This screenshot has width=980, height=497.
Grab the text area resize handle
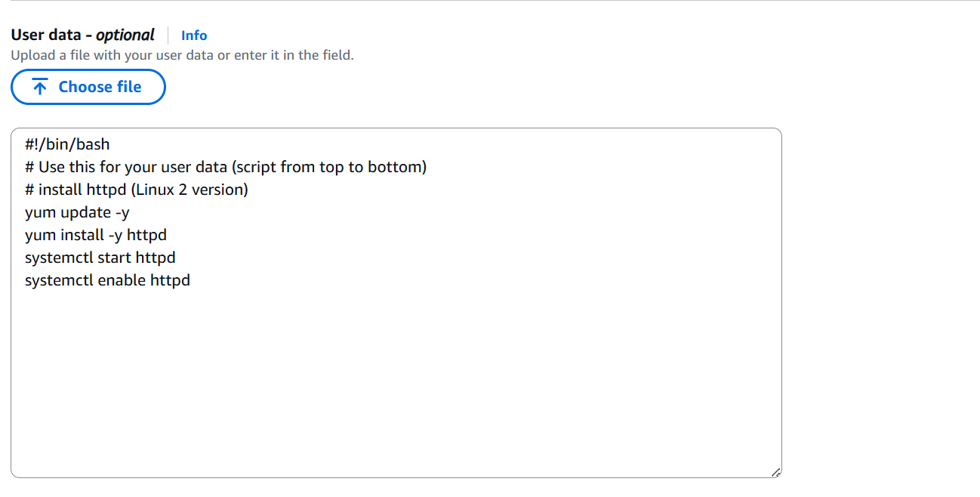click(775, 472)
